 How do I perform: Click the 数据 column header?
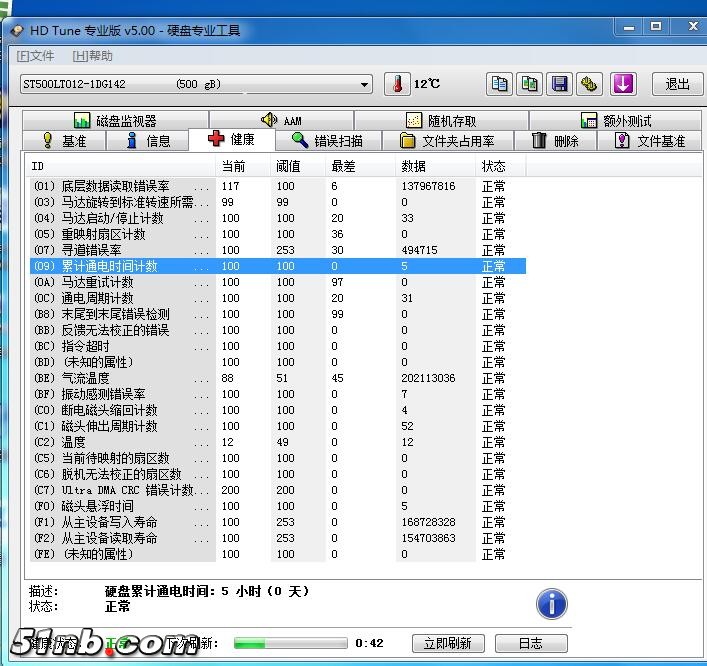pyautogui.click(x=436, y=166)
